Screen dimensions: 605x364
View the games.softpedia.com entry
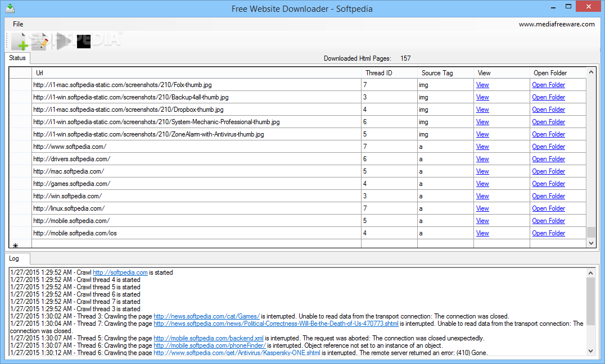[x=482, y=184]
